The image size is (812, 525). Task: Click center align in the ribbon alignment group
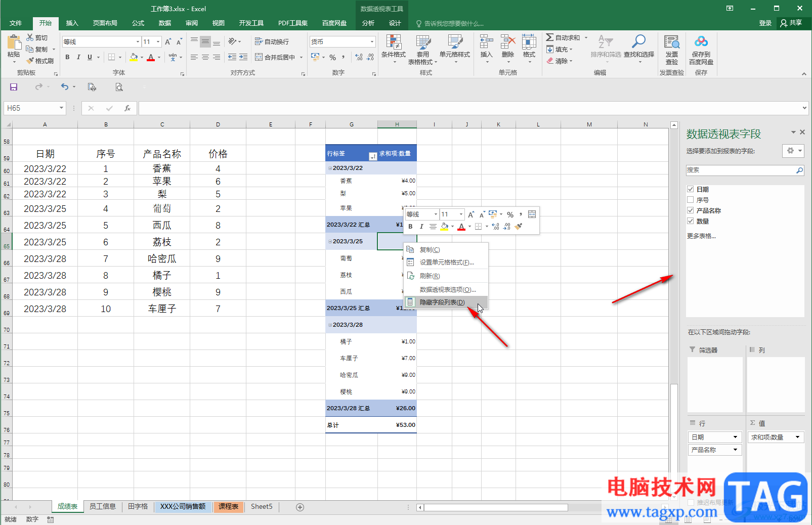(x=205, y=57)
